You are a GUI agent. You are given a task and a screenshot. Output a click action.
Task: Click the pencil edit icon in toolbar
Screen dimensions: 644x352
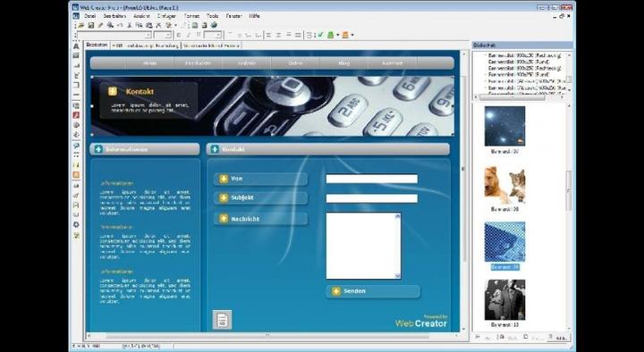100,25
